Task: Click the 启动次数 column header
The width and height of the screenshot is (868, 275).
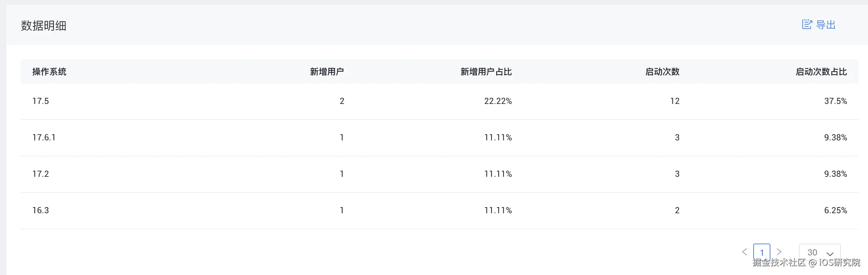Action: (x=662, y=72)
